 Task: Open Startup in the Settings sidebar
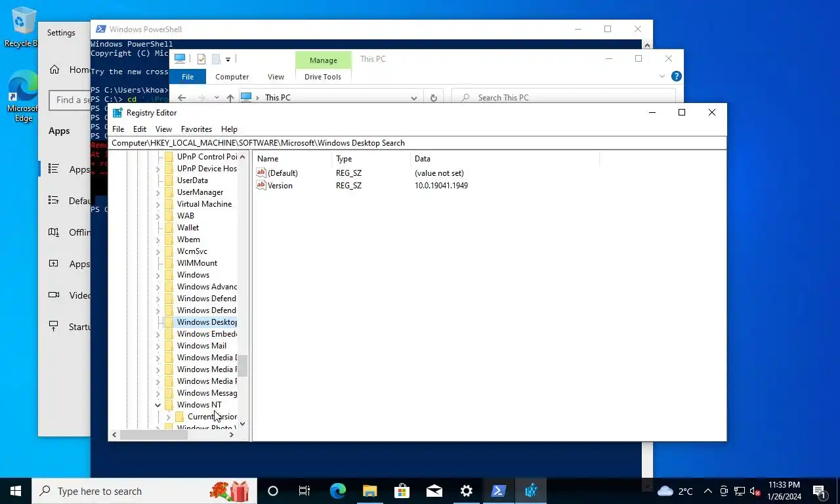tap(69, 327)
